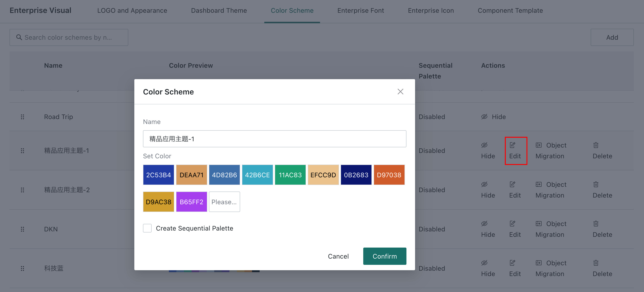
Task: Switch to the Color Scheme tab
Action: 292,11
